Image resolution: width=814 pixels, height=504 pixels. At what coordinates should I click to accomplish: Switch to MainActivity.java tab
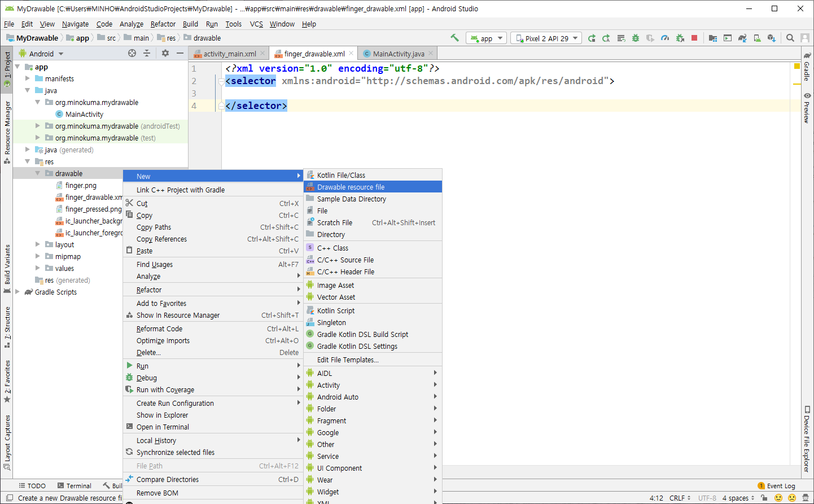[x=398, y=54]
